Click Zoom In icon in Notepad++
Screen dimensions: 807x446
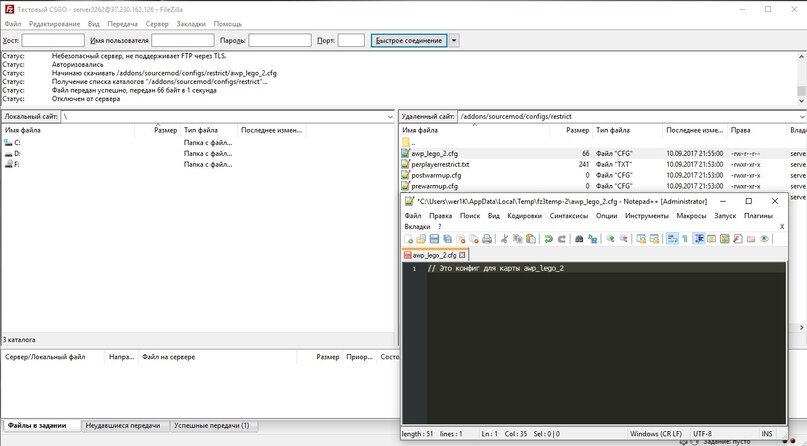610,239
